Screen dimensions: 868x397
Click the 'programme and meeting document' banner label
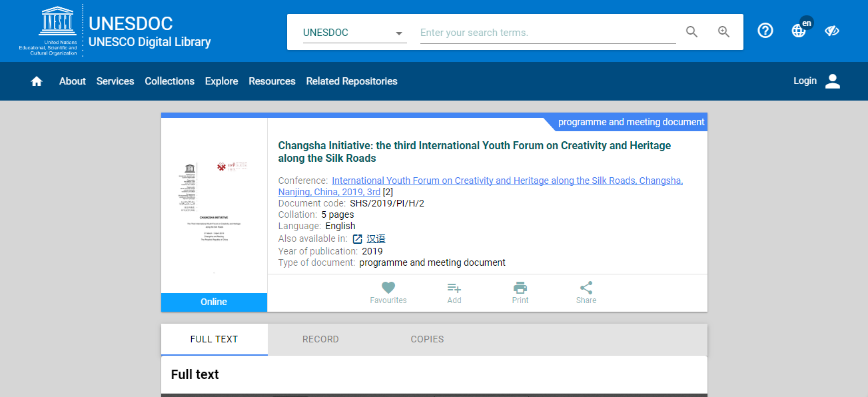click(631, 122)
